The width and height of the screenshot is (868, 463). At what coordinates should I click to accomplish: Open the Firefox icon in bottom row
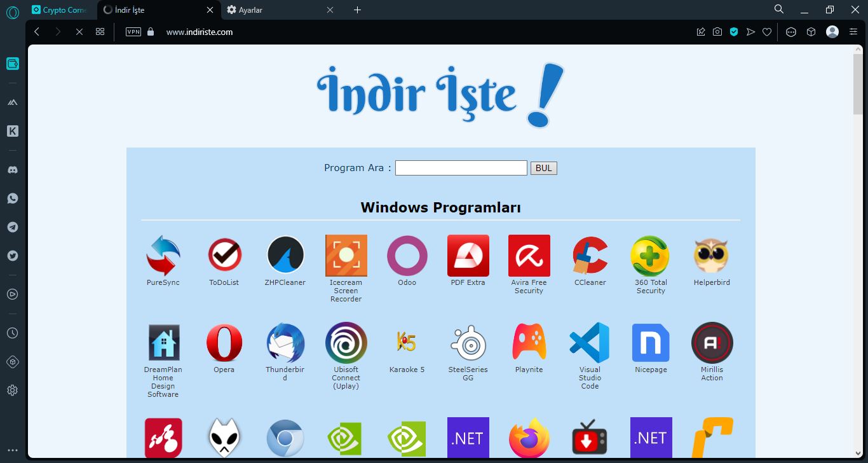click(529, 438)
